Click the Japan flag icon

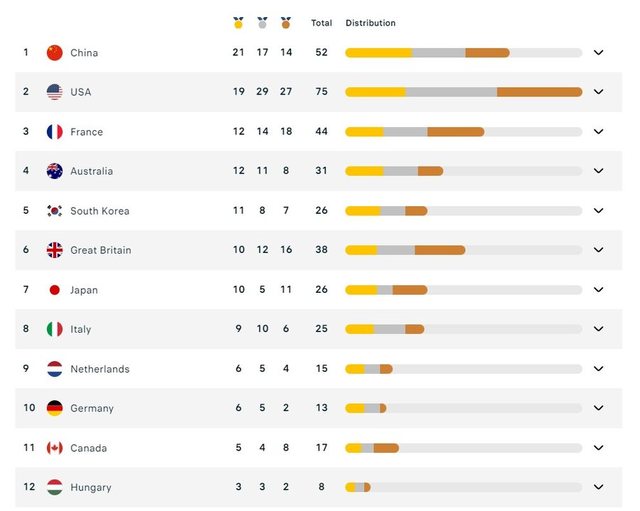[55, 290]
